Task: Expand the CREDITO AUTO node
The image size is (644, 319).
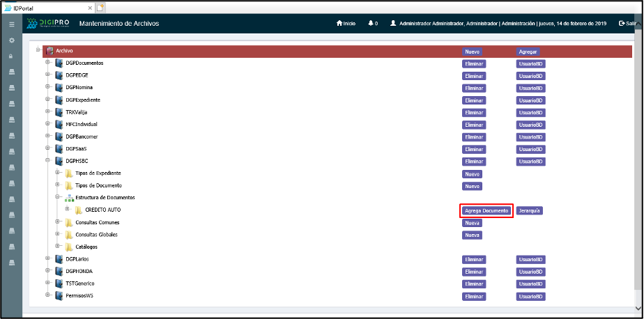Action: pos(68,210)
